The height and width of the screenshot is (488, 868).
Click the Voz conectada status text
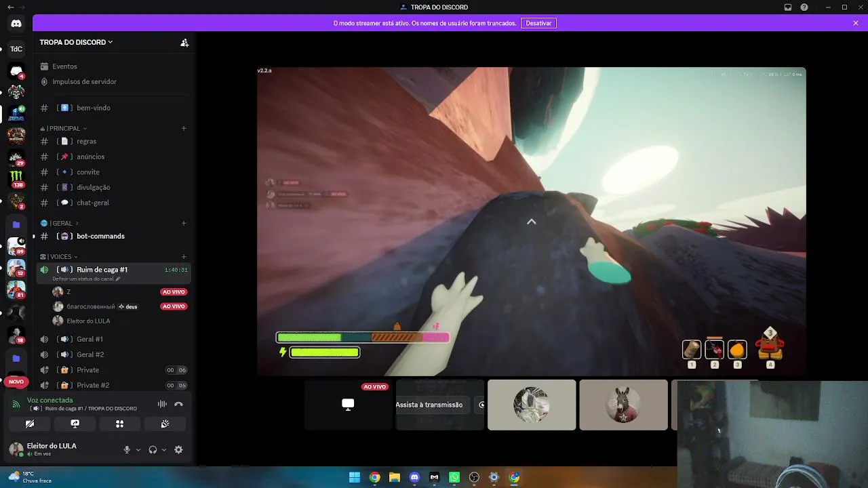pyautogui.click(x=50, y=400)
